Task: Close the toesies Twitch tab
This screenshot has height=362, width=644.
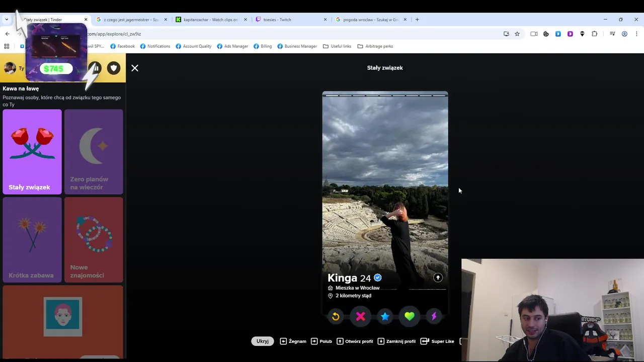Action: [325, 20]
